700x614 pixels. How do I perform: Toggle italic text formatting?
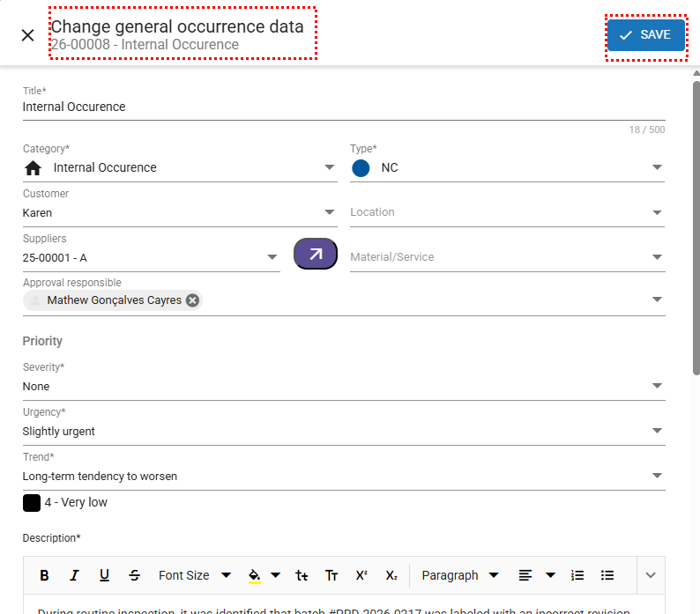coord(74,575)
